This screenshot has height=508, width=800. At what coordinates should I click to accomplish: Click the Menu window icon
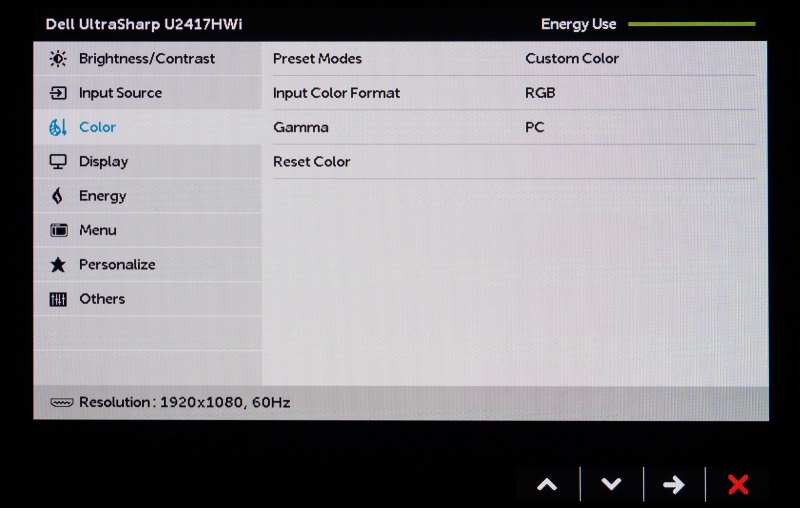(58, 230)
